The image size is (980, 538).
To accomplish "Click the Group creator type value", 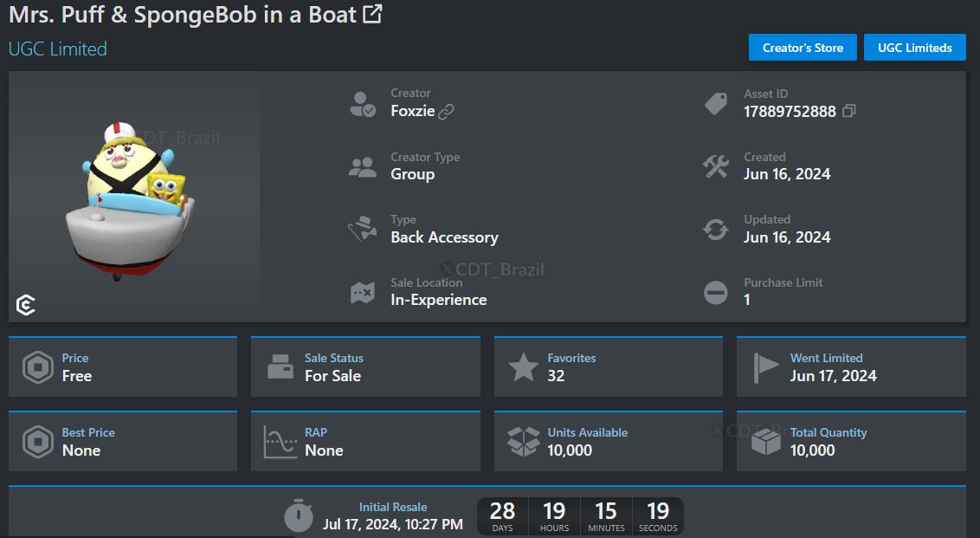I will click(x=412, y=174).
